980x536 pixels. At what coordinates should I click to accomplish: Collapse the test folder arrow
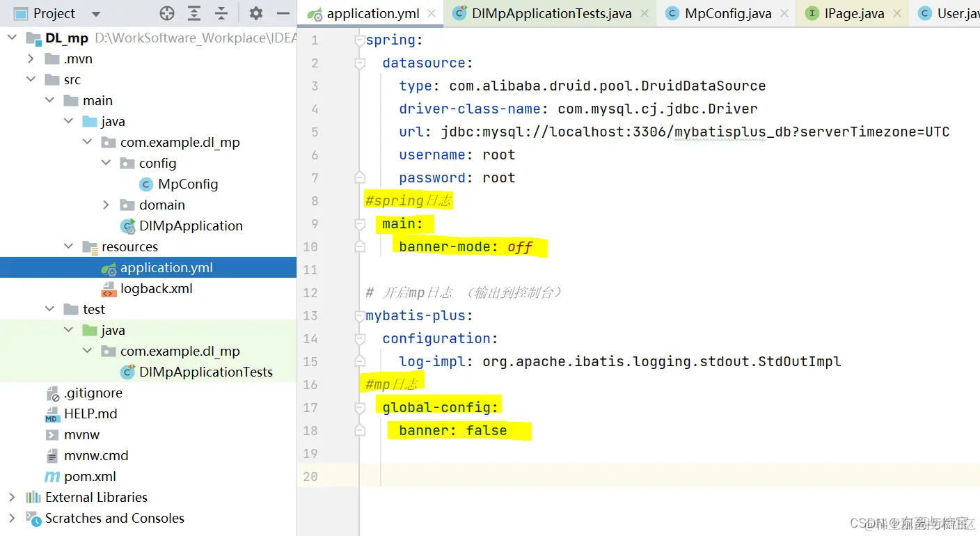point(49,310)
